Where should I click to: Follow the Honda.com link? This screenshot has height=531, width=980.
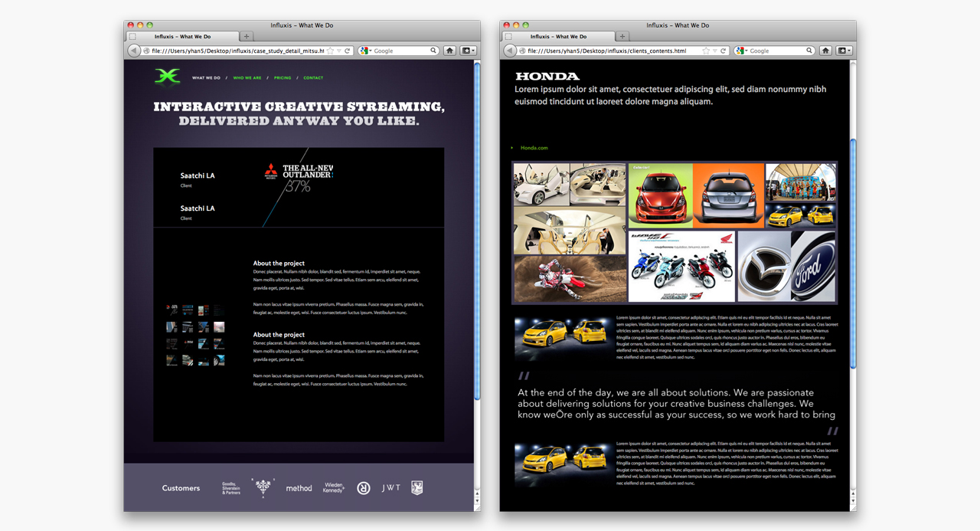pos(534,148)
